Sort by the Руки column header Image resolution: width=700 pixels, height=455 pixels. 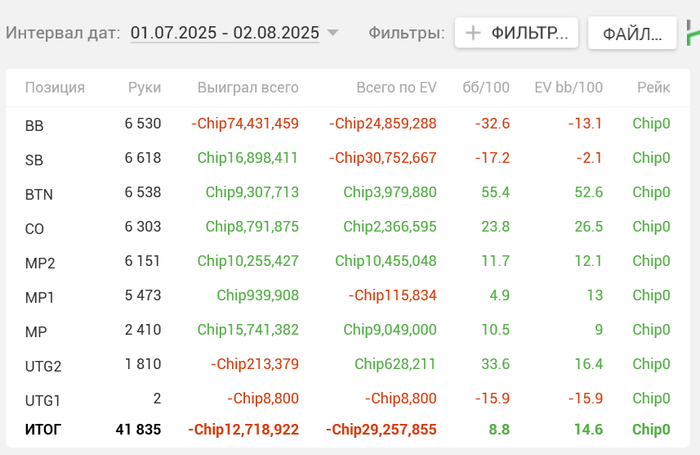click(x=144, y=88)
